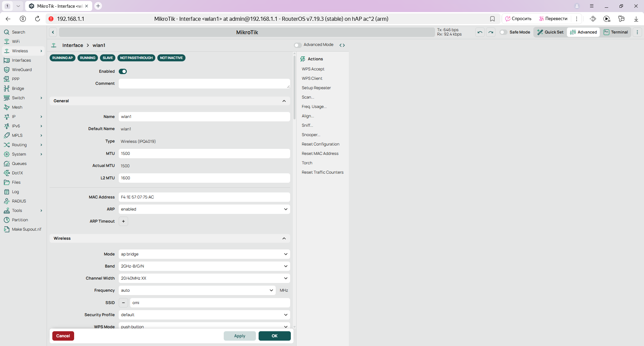Open RADIUS section in sidebar

point(23,201)
